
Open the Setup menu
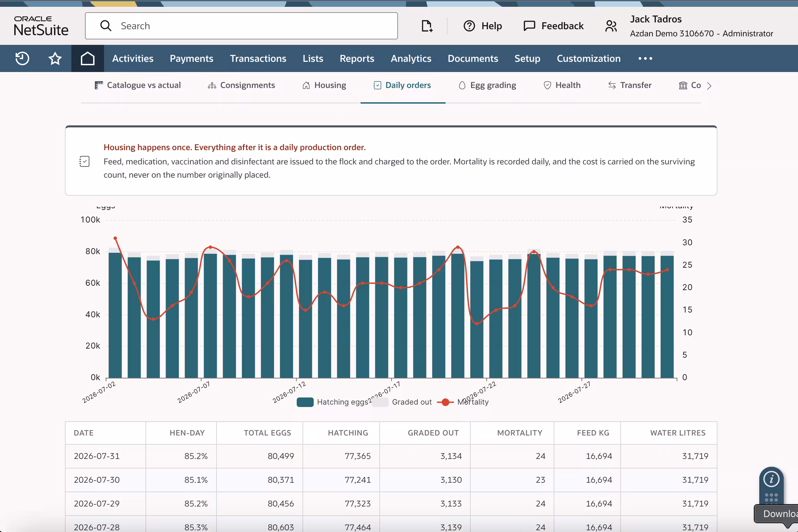[x=527, y=58]
